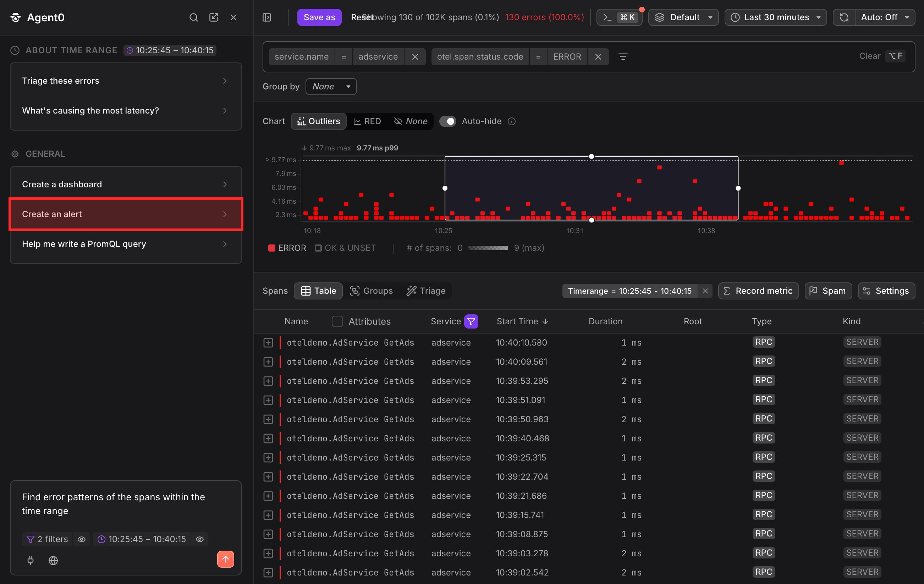The width and height of the screenshot is (924, 584).
Task: Open the Last 30 minutes time dropdown
Action: [775, 17]
